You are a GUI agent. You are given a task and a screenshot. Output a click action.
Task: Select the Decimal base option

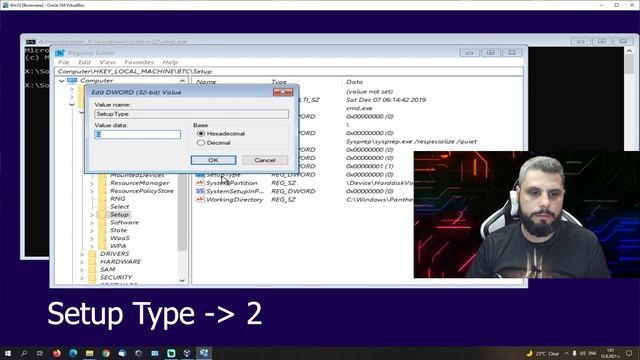click(x=201, y=143)
